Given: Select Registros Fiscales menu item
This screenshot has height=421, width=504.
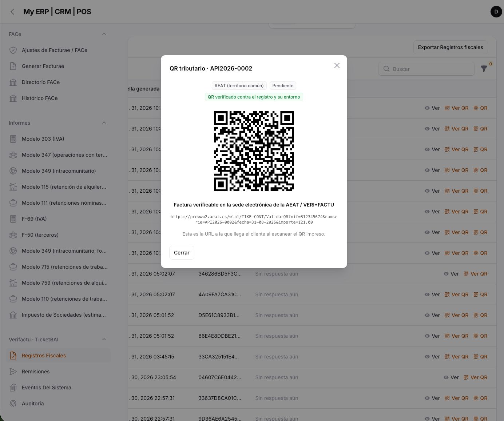Looking at the screenshot, I should [58, 356].
